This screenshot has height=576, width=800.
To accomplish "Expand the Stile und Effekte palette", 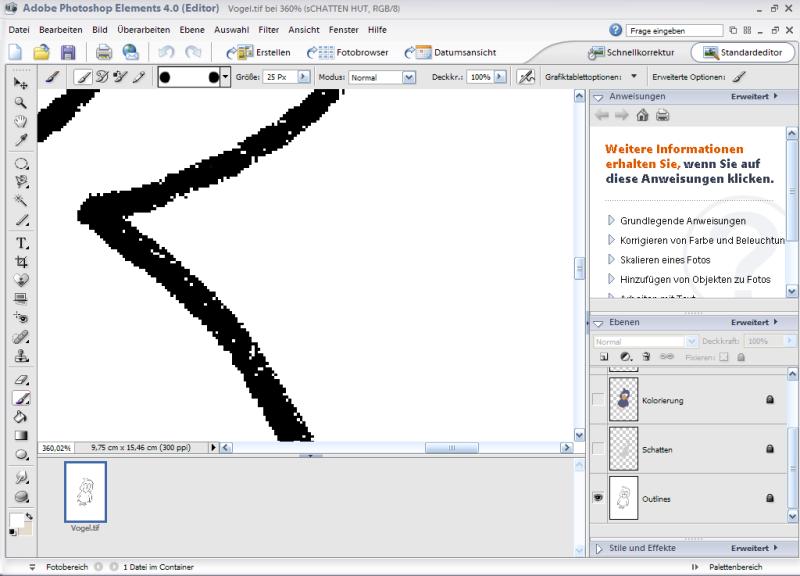I will (x=598, y=548).
